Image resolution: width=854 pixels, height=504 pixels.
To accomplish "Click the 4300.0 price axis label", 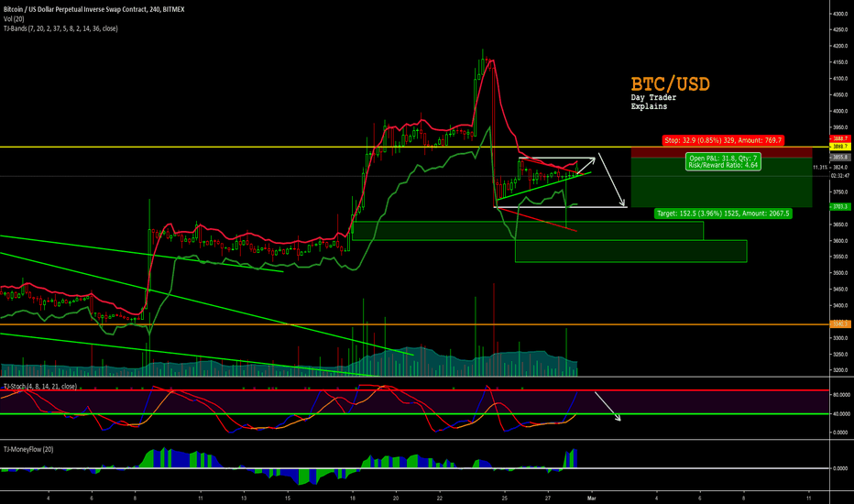I will point(840,14).
